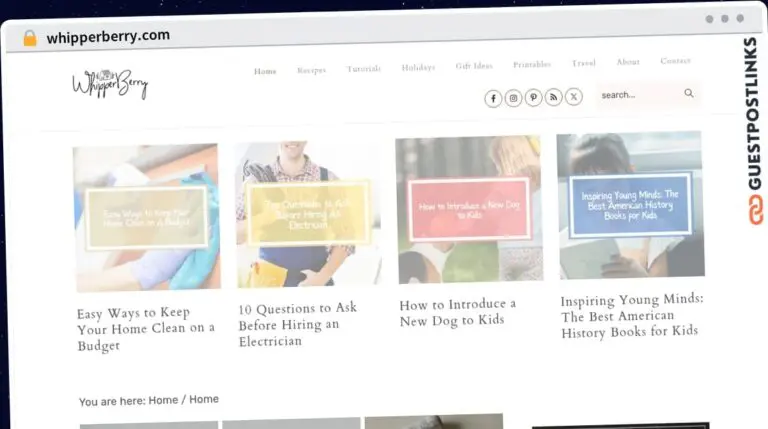Read 'Inspiring Young Minds' history books article
The width and height of the screenshot is (768, 429).
(x=632, y=316)
